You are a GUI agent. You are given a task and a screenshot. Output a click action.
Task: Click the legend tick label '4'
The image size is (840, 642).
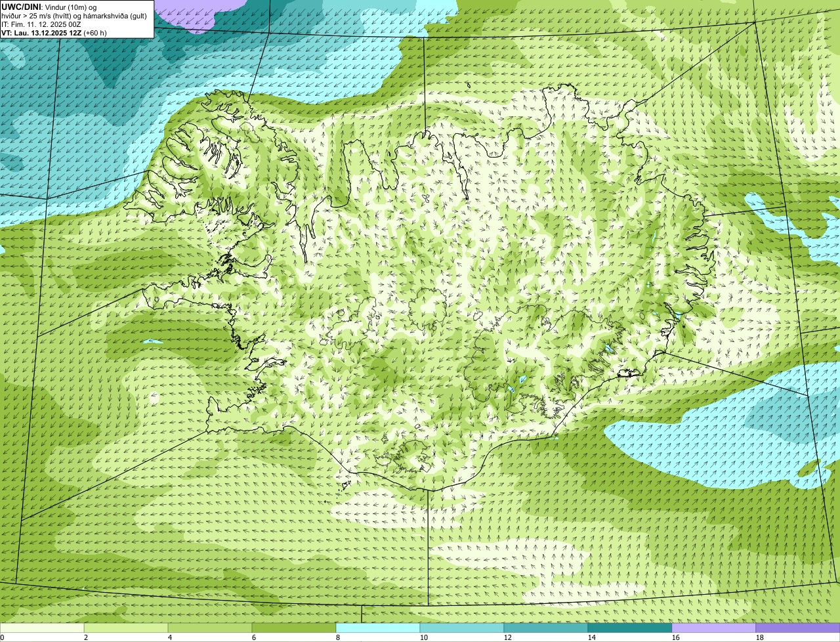[170, 637]
